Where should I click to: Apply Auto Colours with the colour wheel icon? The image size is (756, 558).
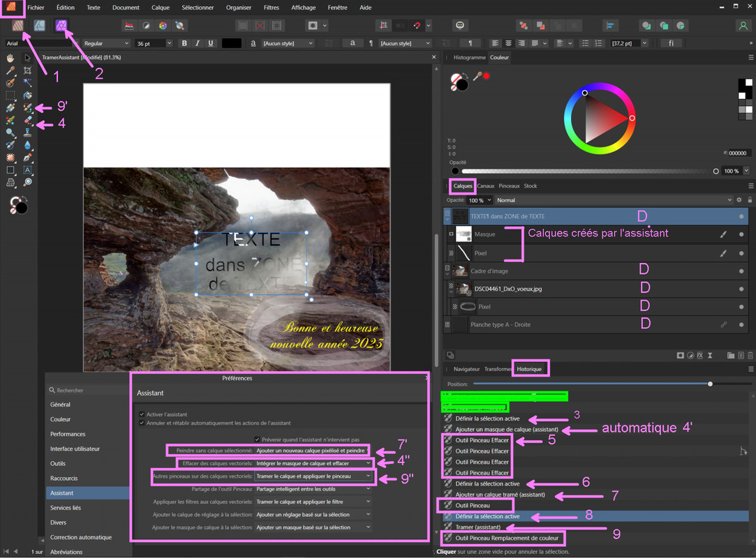[163, 26]
